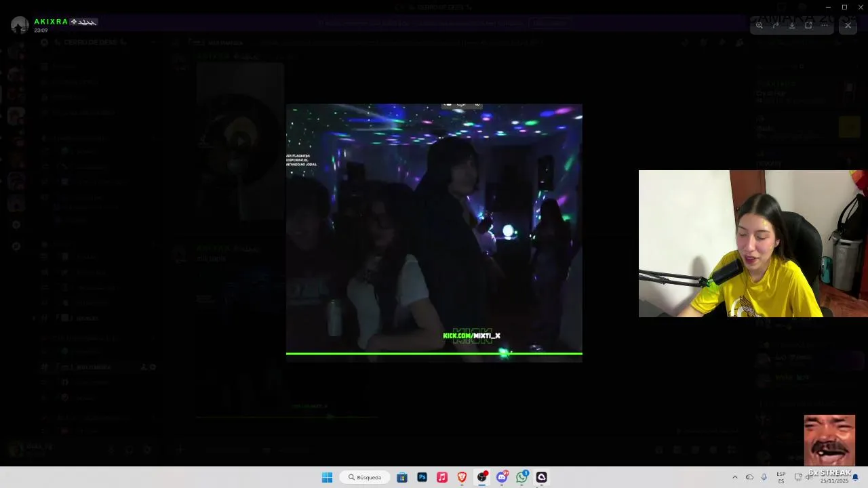Screen dimensions: 868x488
Task: Switch to Discord in the taskbar
Action: point(502,477)
